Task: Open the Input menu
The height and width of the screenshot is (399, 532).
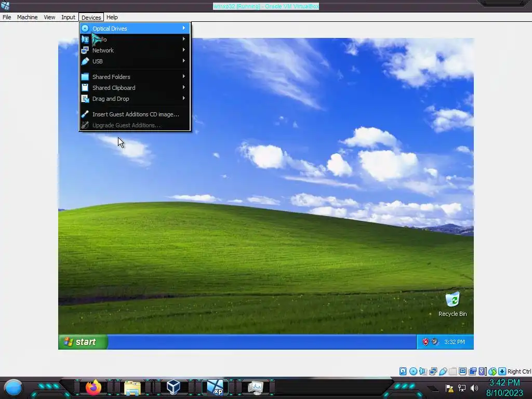Action: tap(68, 17)
